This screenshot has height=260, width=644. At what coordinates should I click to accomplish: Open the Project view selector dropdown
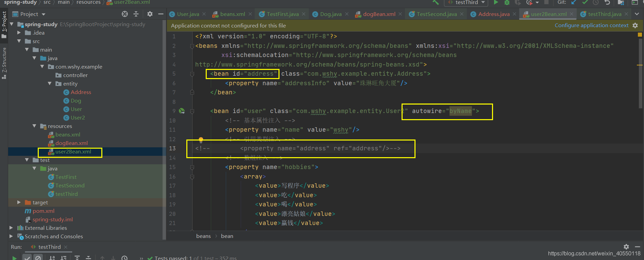point(29,14)
